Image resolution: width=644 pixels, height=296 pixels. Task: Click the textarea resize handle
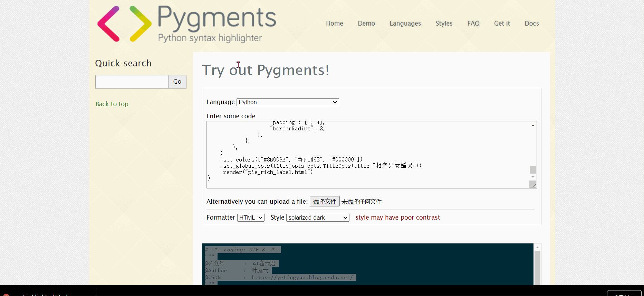click(534, 185)
